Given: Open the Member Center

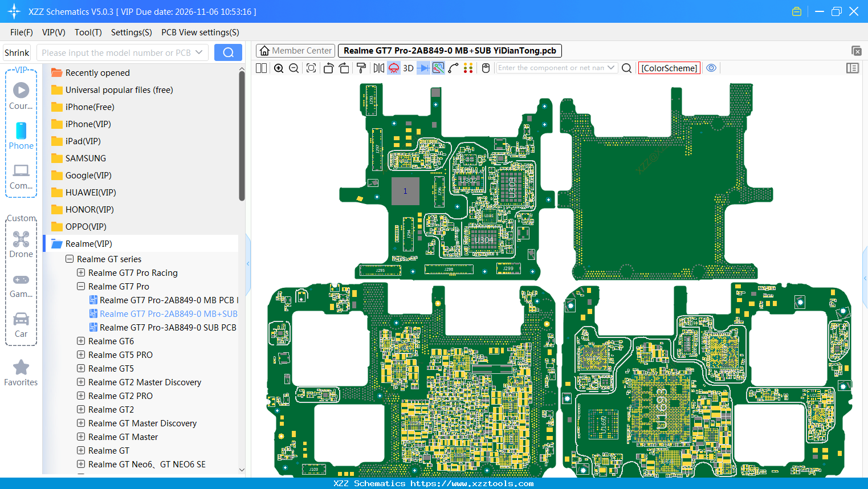Looking at the screenshot, I should (296, 51).
